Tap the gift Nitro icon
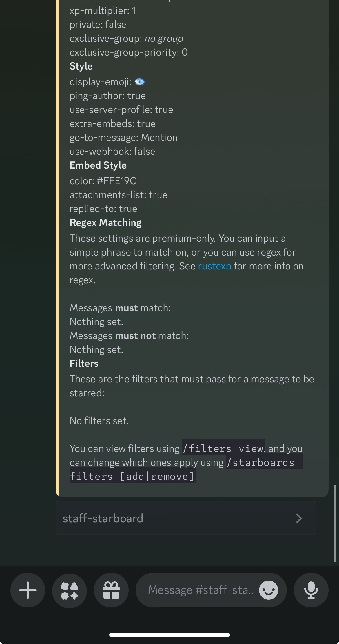The width and height of the screenshot is (339, 644). pos(111,590)
